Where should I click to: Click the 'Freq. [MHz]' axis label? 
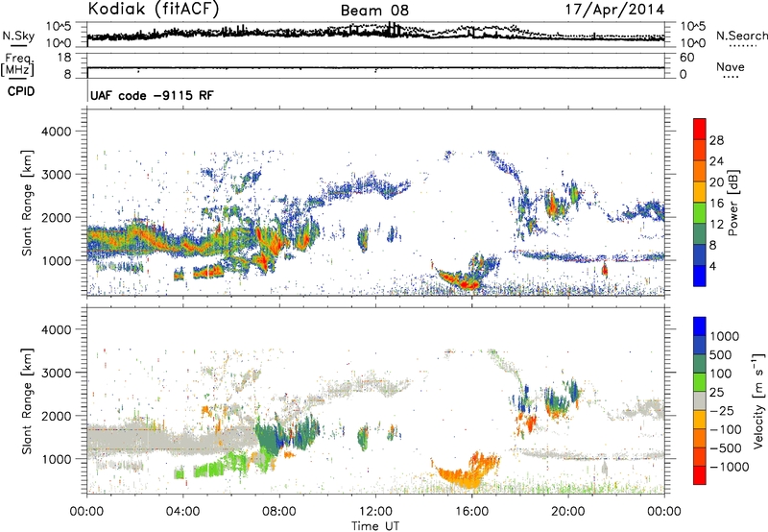pyautogui.click(x=17, y=64)
